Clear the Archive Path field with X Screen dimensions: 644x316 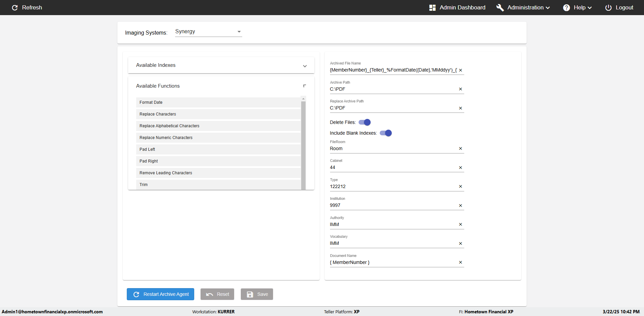click(461, 89)
